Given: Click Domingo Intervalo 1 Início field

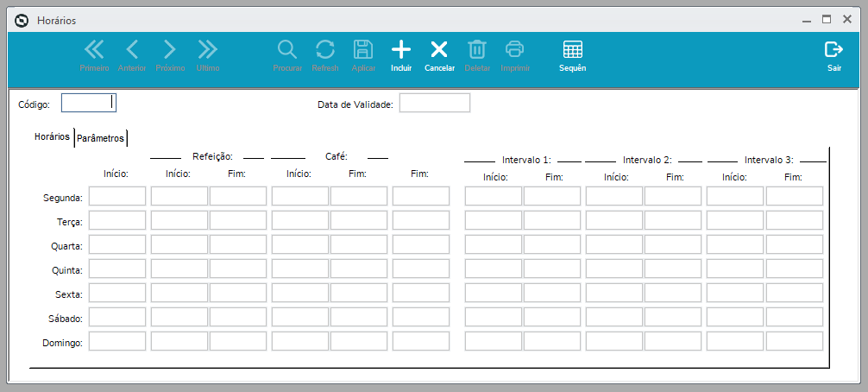Looking at the screenshot, I should point(494,341).
